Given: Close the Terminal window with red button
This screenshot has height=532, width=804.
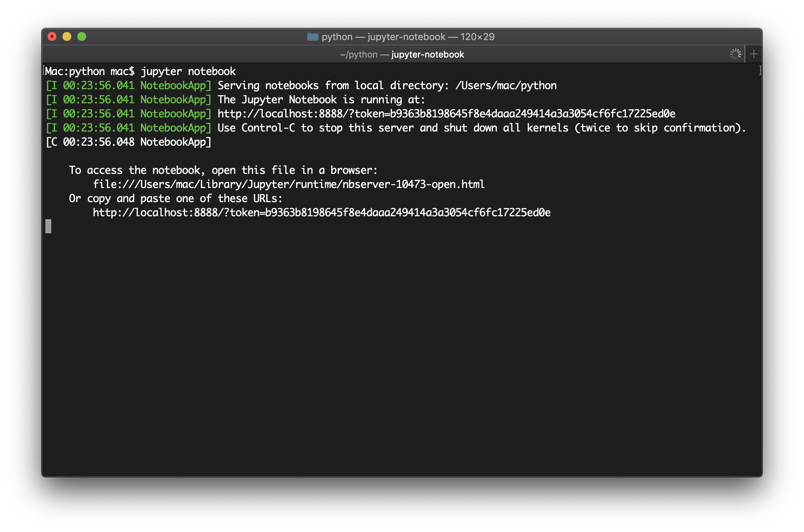Looking at the screenshot, I should pyautogui.click(x=52, y=36).
